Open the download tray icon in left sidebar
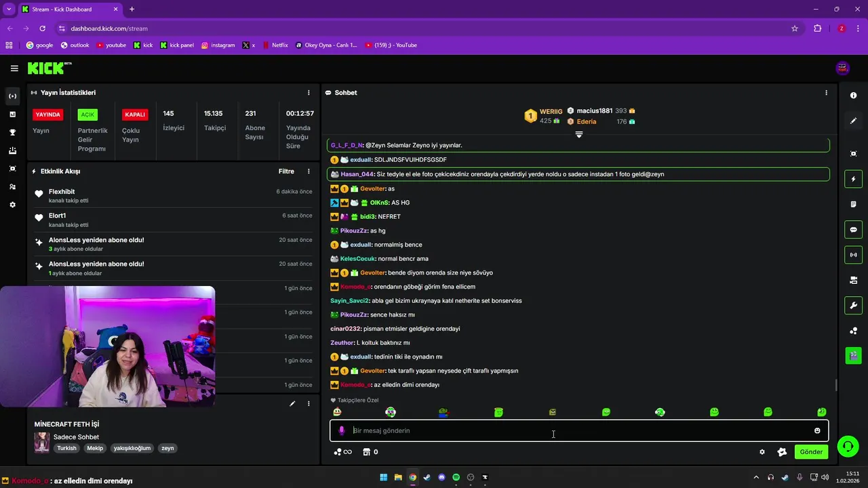 pos(12,150)
